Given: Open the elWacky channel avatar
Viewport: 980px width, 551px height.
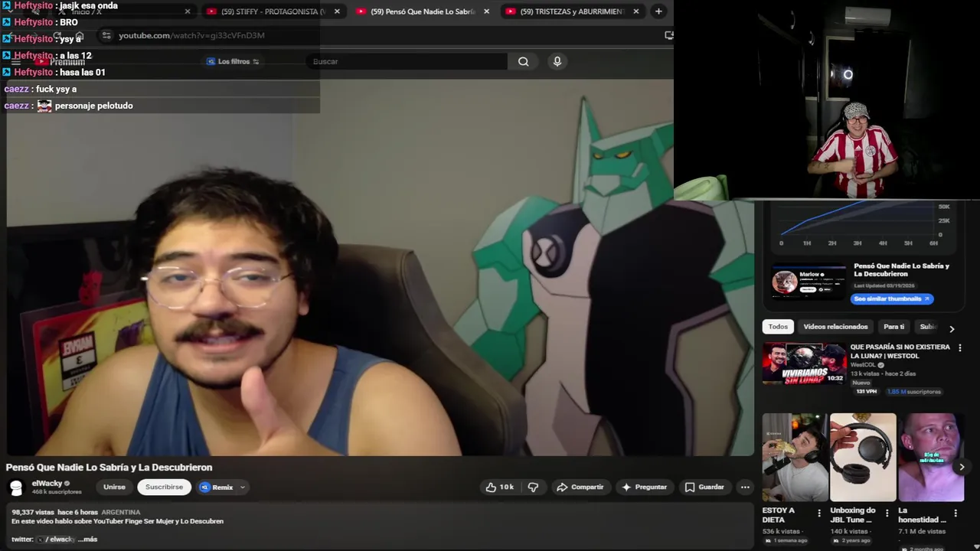Looking at the screenshot, I should pos(16,487).
